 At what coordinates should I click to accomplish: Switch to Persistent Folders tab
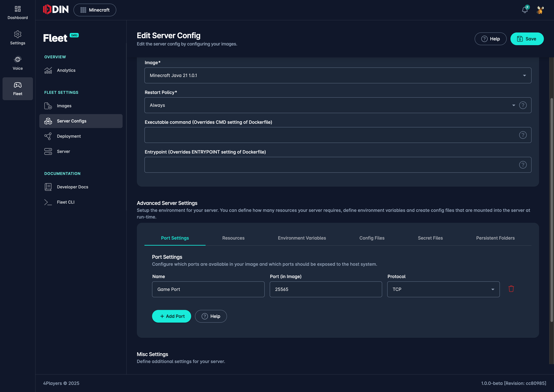pos(495,238)
